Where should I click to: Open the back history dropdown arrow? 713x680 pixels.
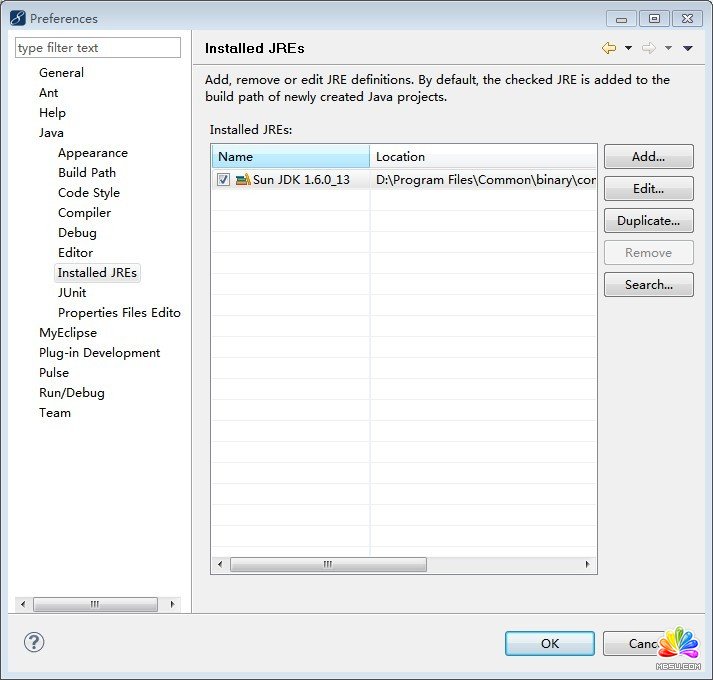(628, 48)
